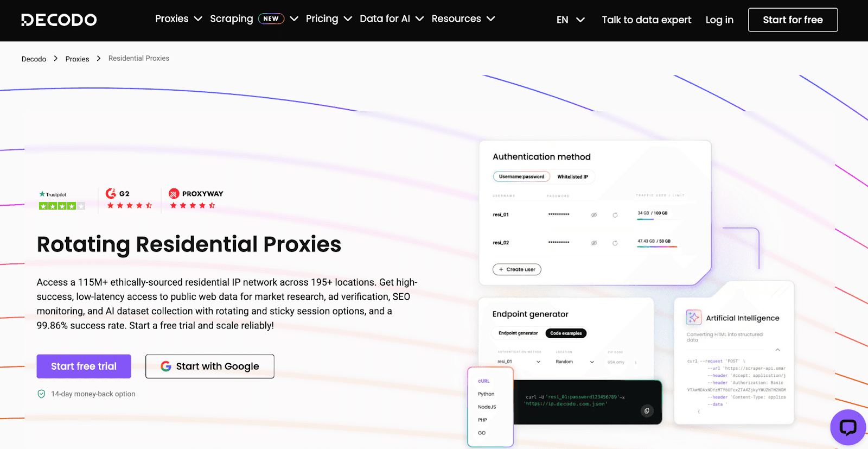Switch to the Code examples pill
The image size is (868, 449).
(566, 333)
